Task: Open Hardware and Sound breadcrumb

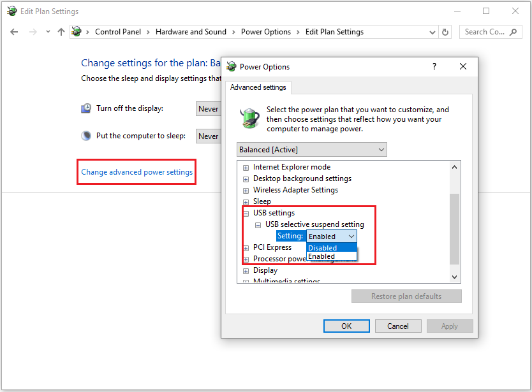Action: click(191, 32)
